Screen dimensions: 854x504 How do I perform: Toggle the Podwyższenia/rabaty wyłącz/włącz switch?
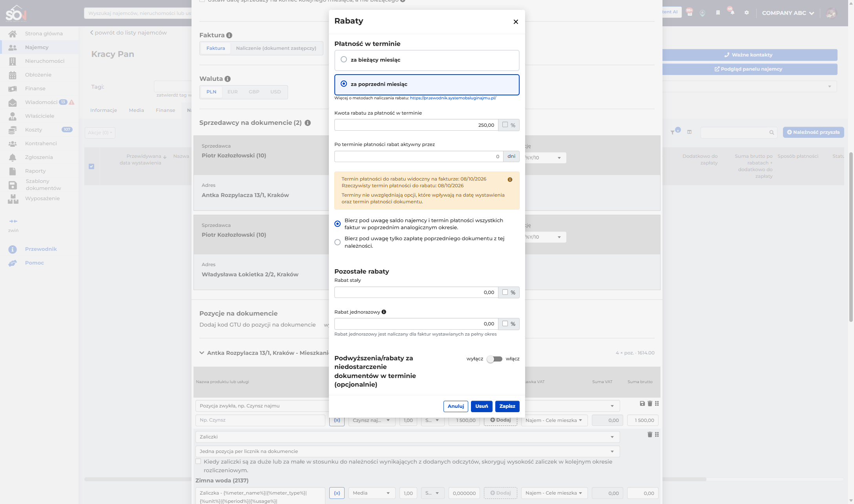495,359
